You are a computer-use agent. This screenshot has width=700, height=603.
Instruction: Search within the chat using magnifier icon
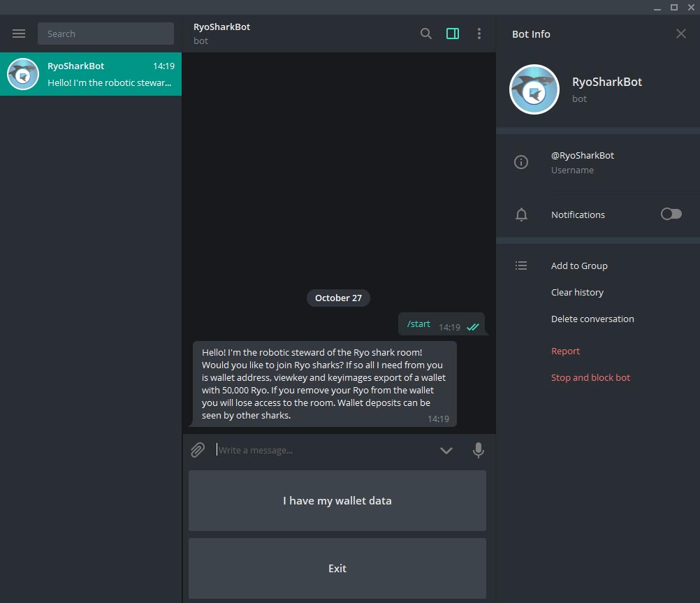tap(426, 34)
